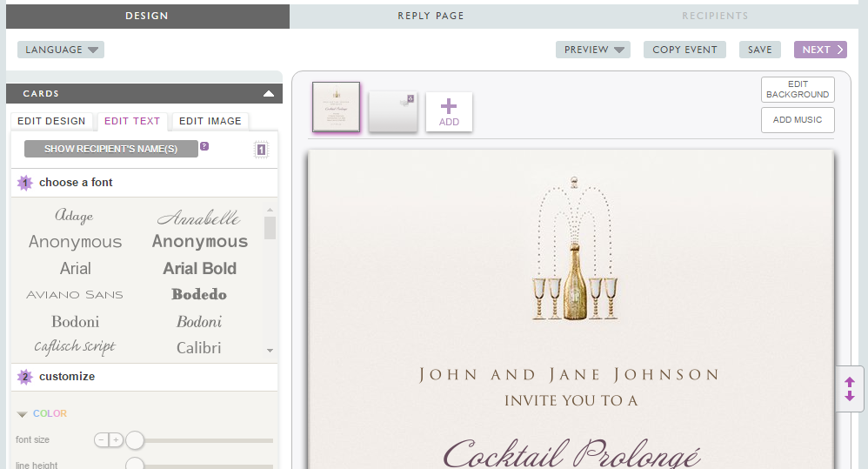
Task: Go to the Reply Page tab
Action: click(431, 16)
